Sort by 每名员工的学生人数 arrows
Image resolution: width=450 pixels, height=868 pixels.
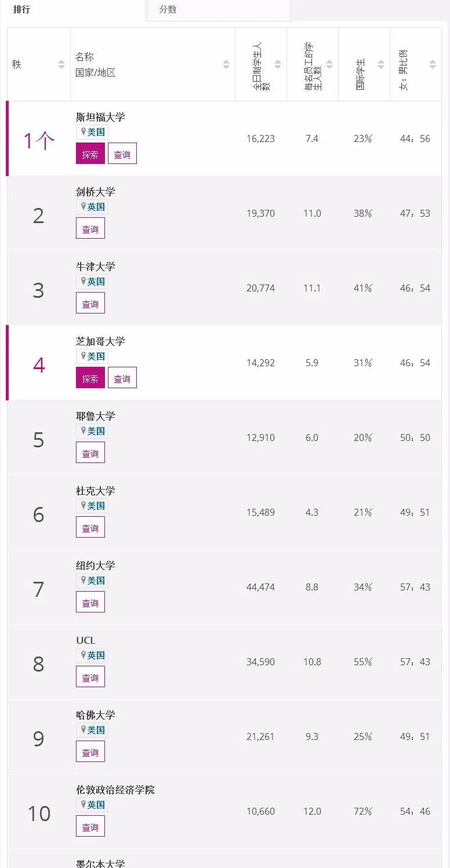tap(329, 64)
